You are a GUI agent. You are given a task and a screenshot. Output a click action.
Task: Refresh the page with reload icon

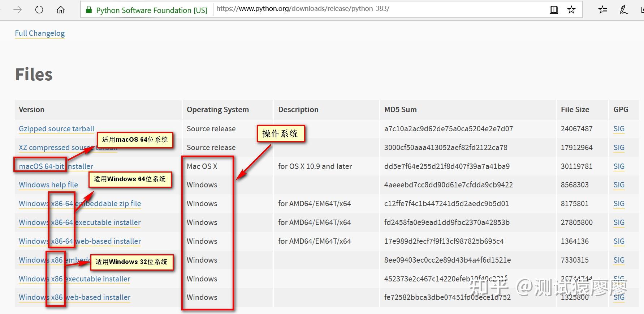pyautogui.click(x=39, y=10)
